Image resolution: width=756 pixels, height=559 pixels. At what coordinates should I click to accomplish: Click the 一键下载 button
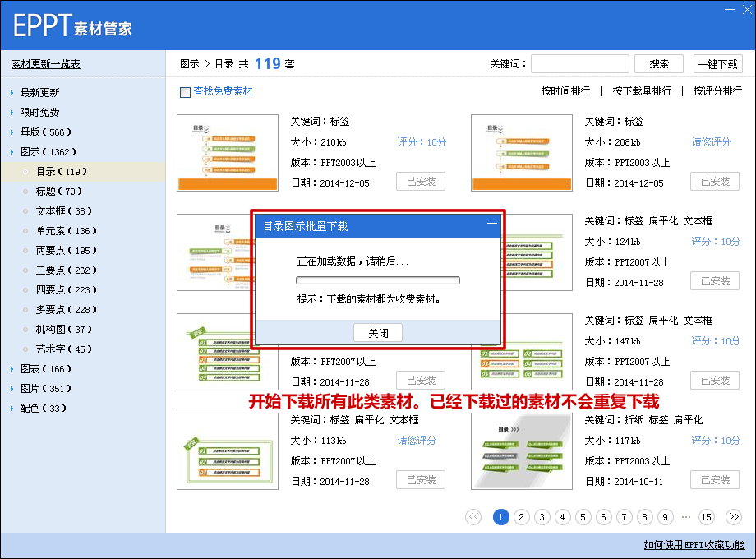pos(718,64)
